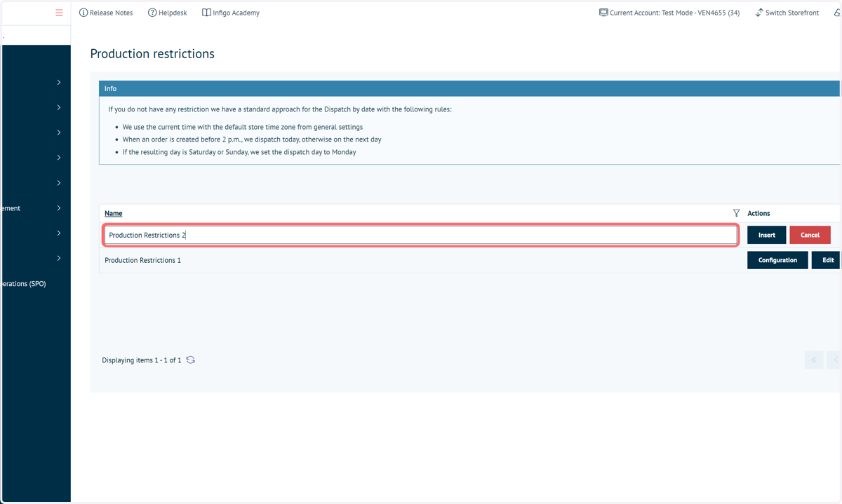Screen dimensions: 842x504
Task: Toggle the hamburger menu icon
Action: point(59,13)
